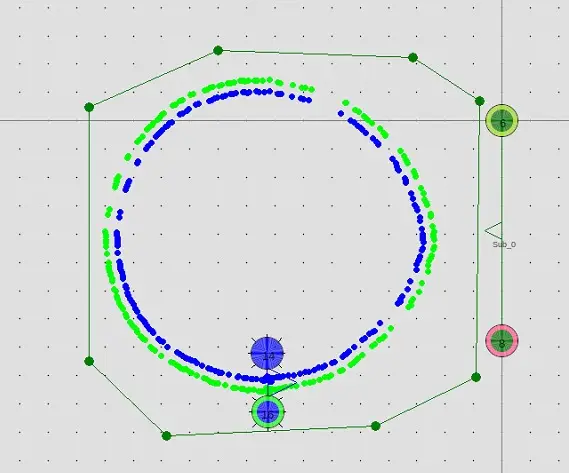Select the polygon vertex nearest marker 8
This screenshot has width=569, height=473.
point(476,378)
